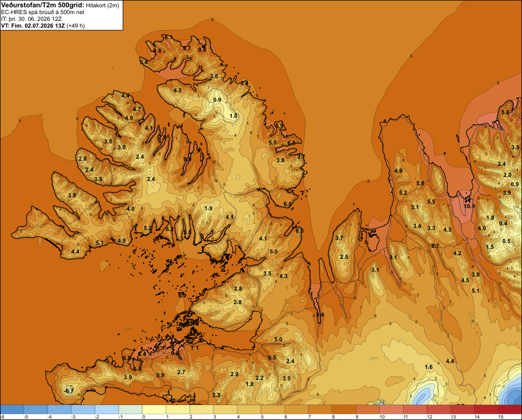Click the 1.6 temperature value
Viewport: 522px width, 420px height.
[429, 367]
